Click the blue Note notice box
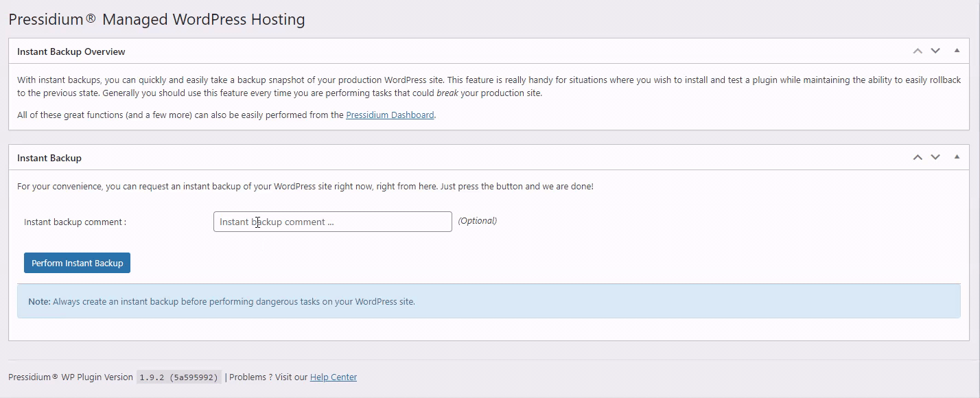 coord(489,301)
